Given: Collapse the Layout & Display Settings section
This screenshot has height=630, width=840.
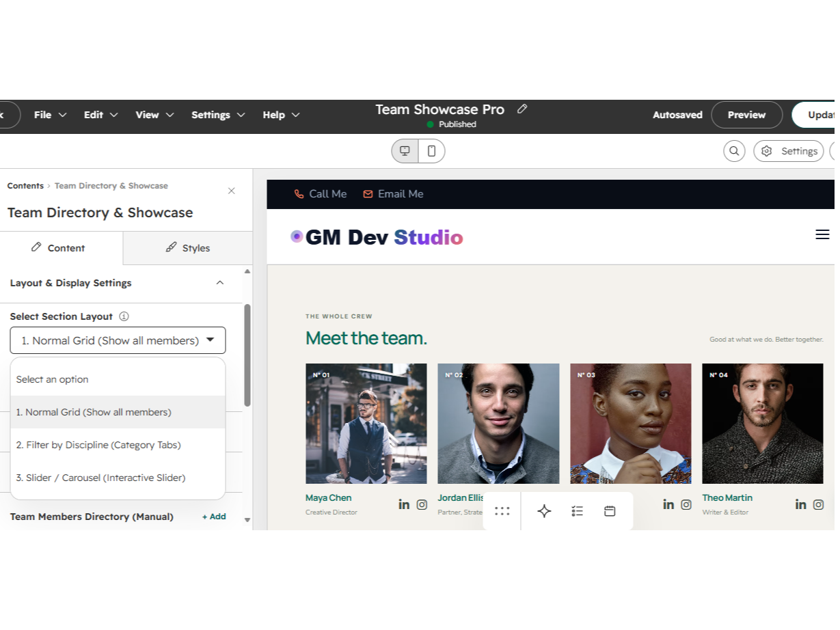Looking at the screenshot, I should (221, 284).
